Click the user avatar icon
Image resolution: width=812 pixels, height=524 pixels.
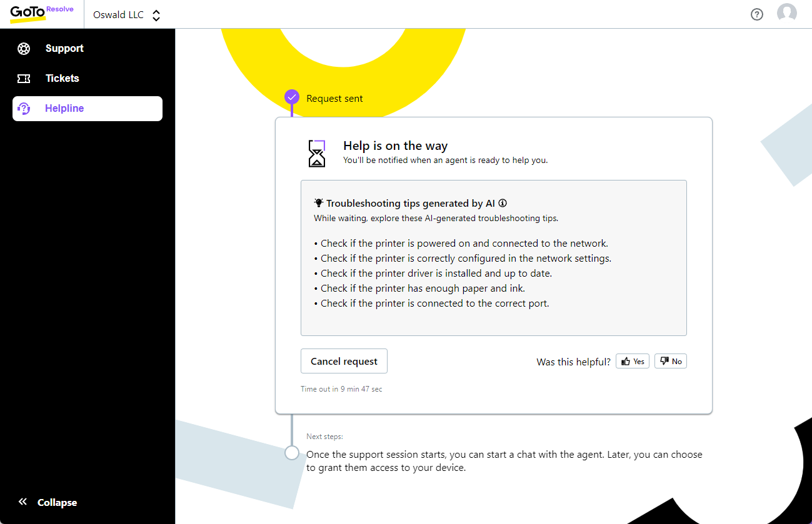(x=787, y=12)
